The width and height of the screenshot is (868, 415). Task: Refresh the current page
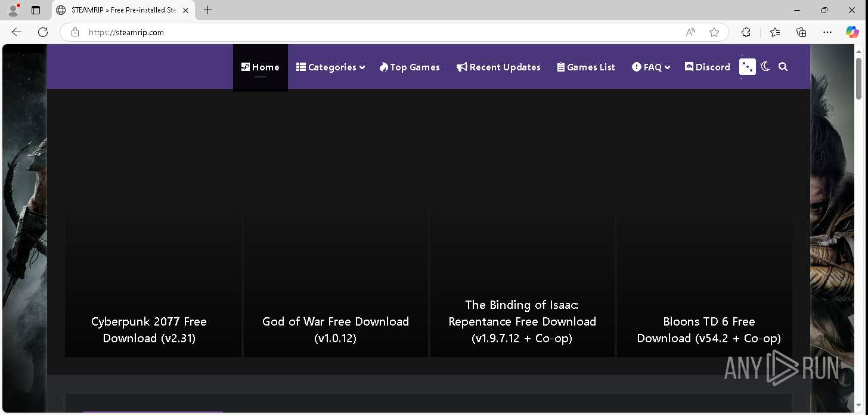pyautogui.click(x=43, y=32)
